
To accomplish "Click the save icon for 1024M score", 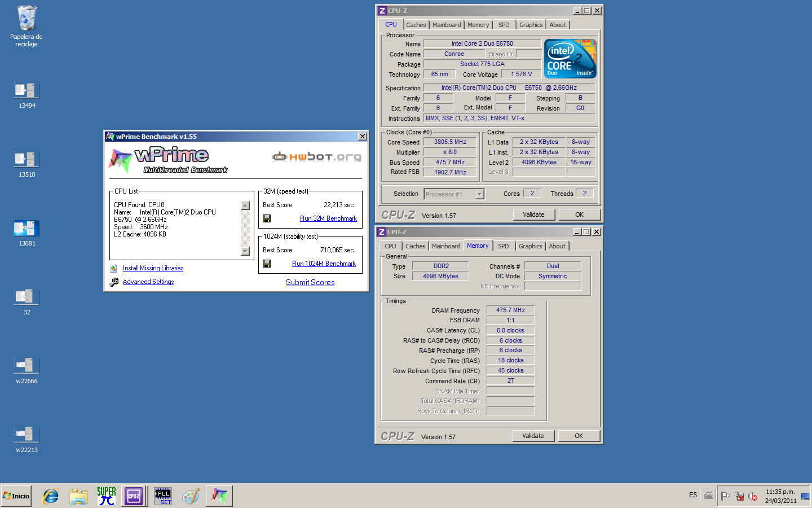I will pyautogui.click(x=267, y=264).
